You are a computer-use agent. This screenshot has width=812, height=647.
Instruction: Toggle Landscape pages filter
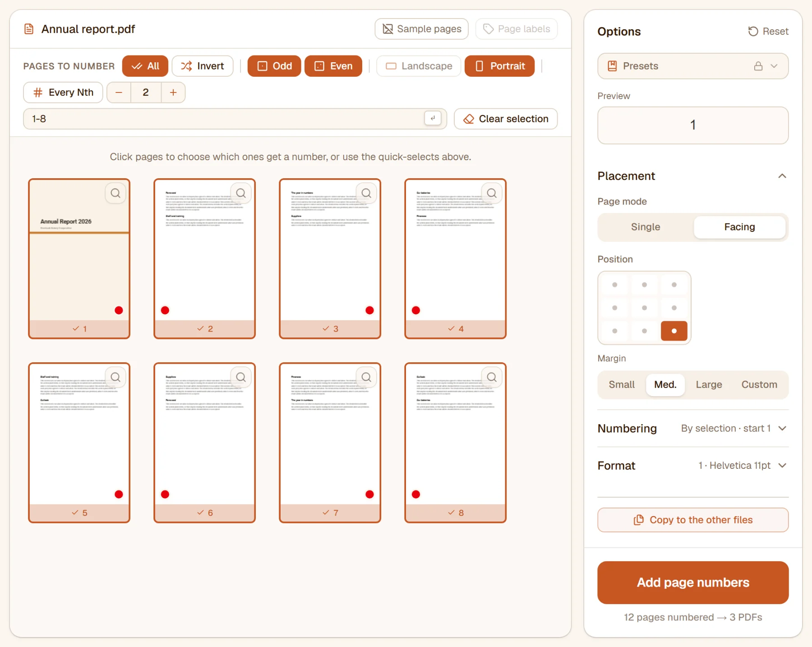click(419, 66)
